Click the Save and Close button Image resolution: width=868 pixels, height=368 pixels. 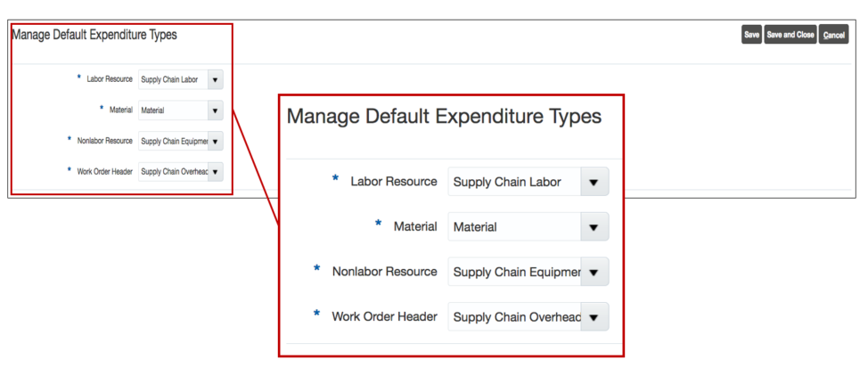click(790, 35)
